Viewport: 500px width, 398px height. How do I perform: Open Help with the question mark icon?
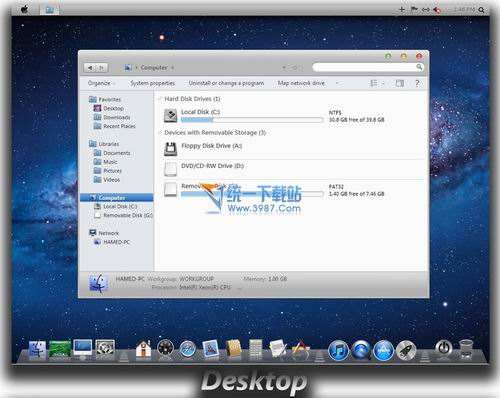(x=417, y=83)
